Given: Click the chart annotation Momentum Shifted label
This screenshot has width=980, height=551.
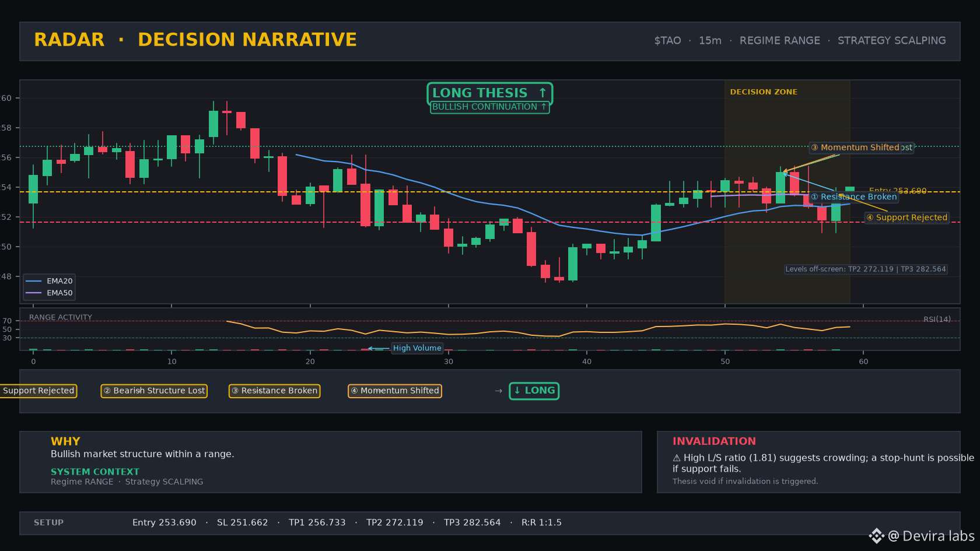Looking at the screenshot, I should 855,148.
